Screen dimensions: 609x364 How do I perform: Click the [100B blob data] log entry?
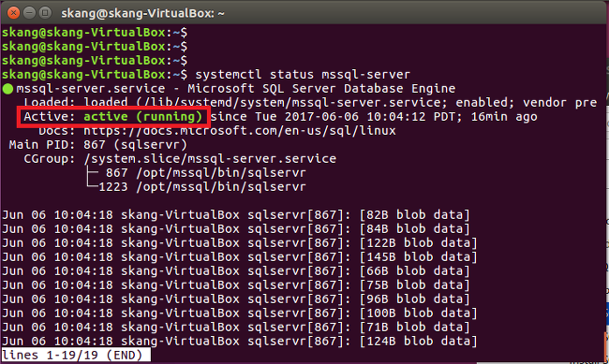tap(418, 313)
